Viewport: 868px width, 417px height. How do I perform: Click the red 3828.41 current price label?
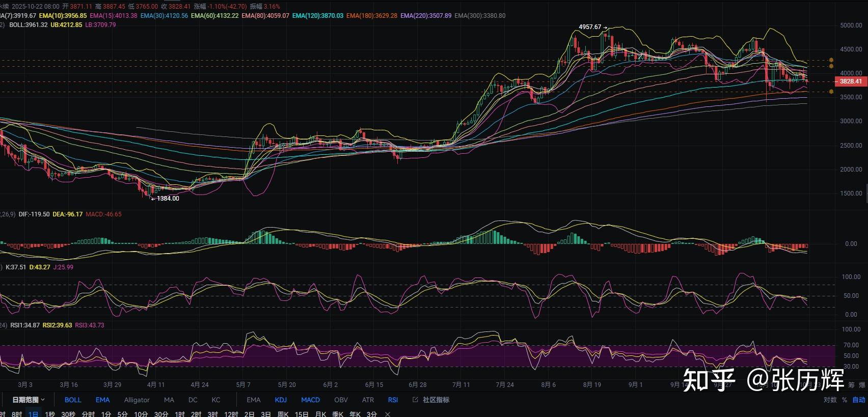[x=850, y=81]
